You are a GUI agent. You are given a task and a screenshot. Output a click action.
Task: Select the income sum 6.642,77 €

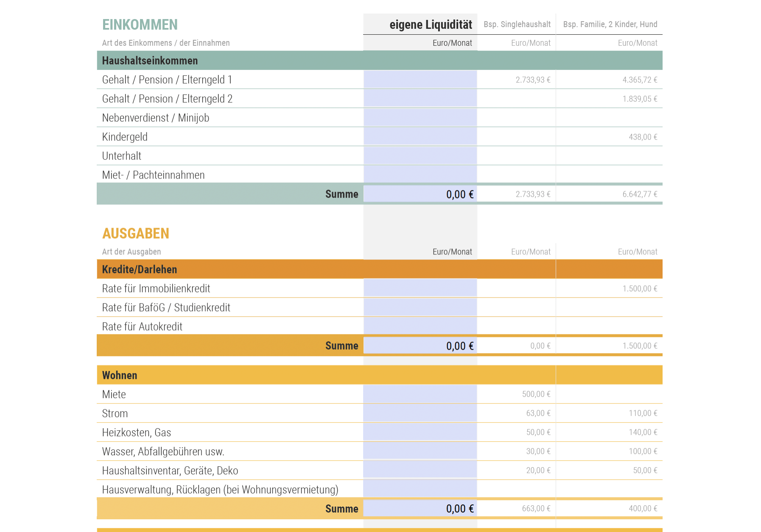640,194
